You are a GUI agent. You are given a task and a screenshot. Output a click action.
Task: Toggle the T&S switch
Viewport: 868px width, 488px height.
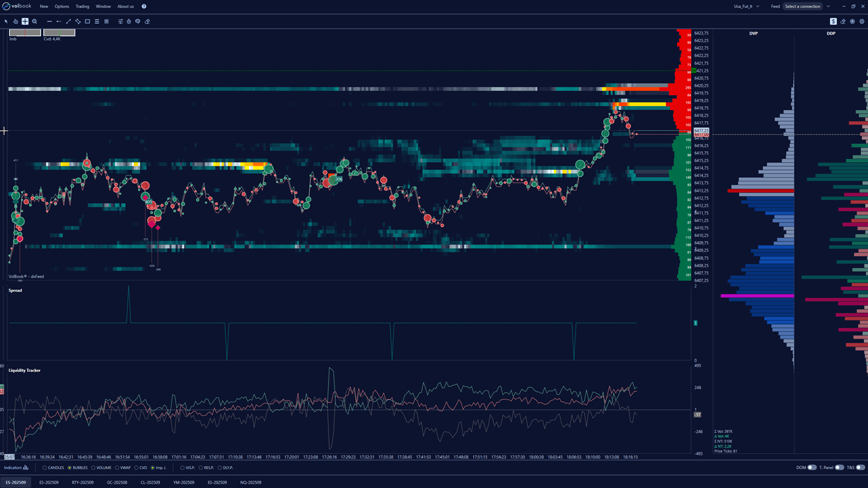(x=860, y=468)
